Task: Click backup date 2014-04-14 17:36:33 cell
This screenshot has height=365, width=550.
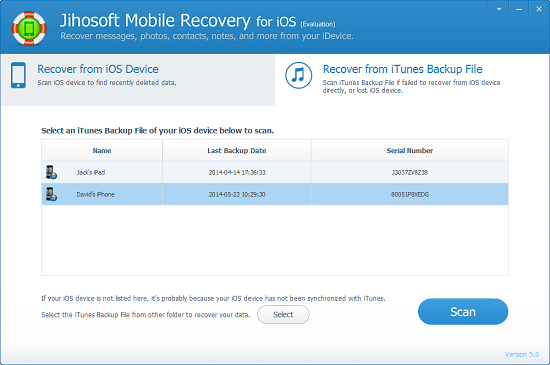Action: [x=237, y=173]
